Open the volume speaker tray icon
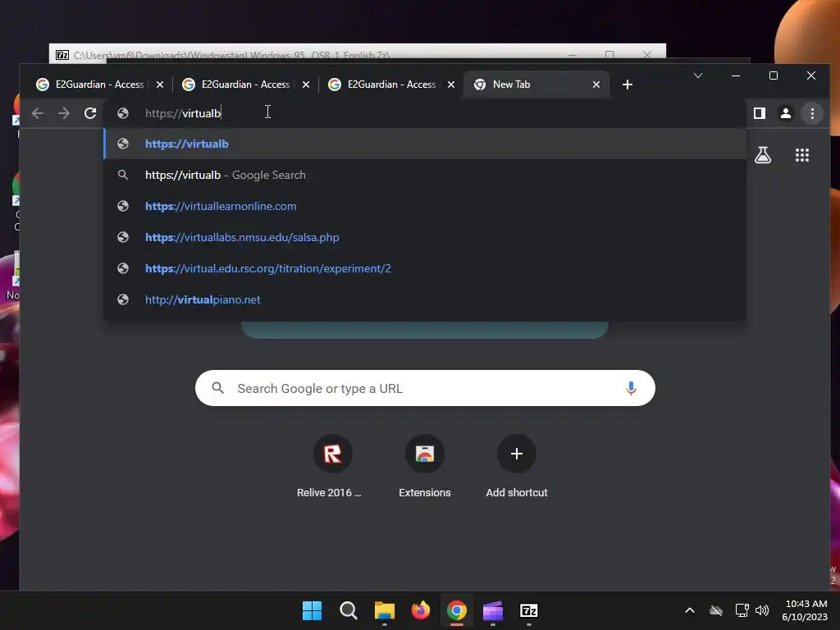The width and height of the screenshot is (840, 630). pos(762,610)
